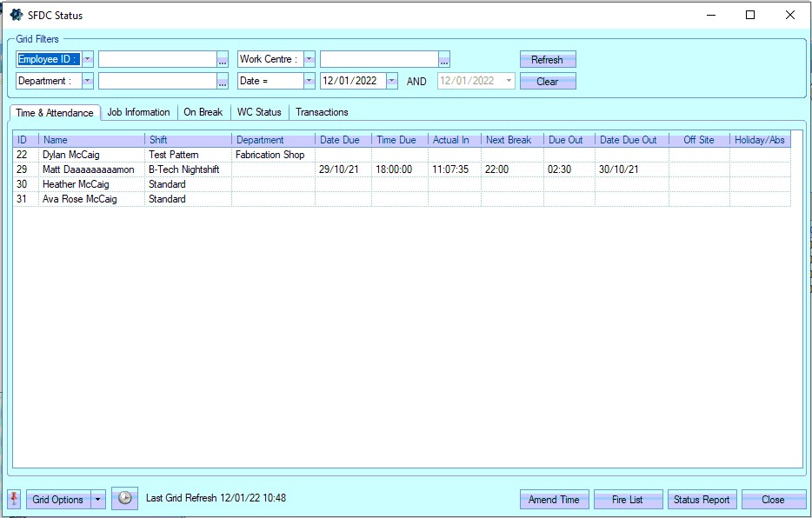The image size is (812, 518).
Task: Open the Date = operator dropdown
Action: click(x=309, y=81)
